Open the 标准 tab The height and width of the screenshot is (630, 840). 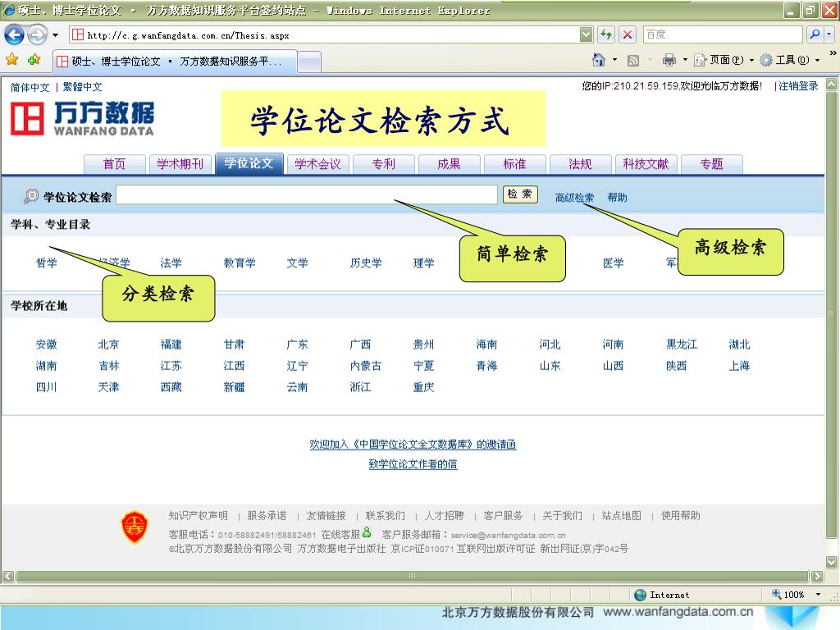[515, 164]
